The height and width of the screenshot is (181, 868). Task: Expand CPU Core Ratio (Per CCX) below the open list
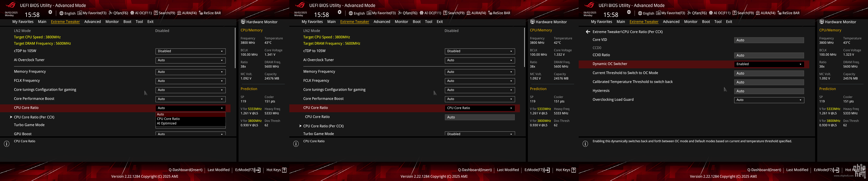click(34, 117)
